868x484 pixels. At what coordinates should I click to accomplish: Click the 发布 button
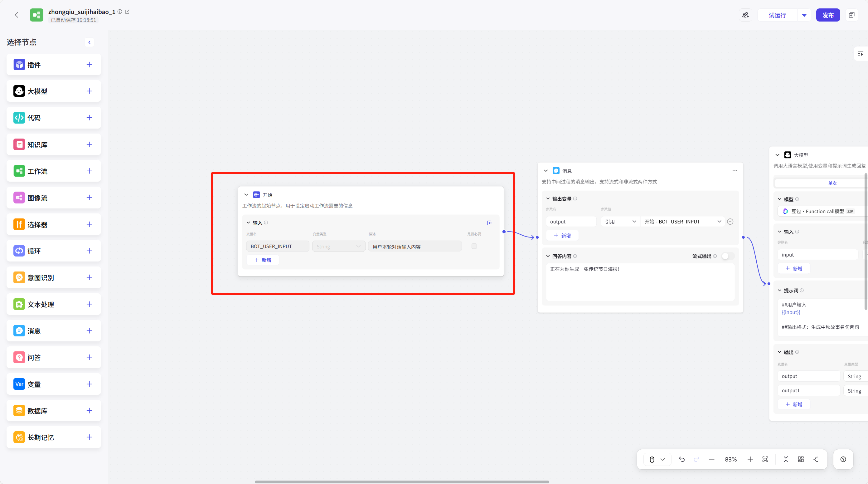828,15
